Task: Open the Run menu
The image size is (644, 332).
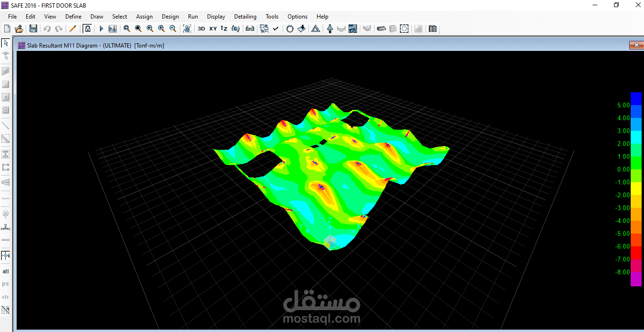Action: tap(193, 16)
